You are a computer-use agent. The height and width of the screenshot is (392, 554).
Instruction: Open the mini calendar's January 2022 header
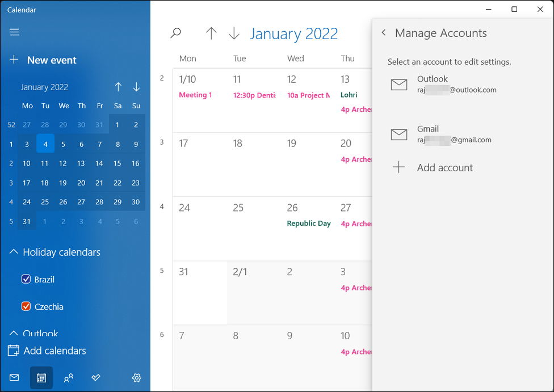45,87
